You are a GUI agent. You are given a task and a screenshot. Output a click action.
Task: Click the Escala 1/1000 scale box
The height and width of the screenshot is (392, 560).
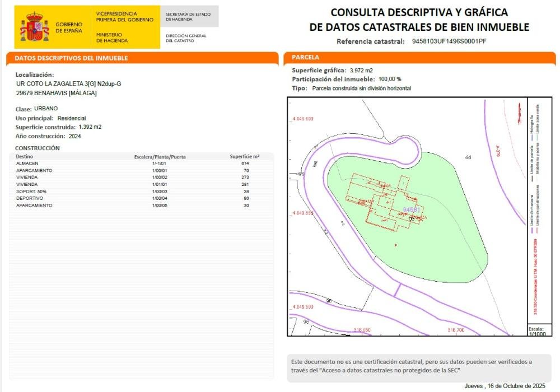pyautogui.click(x=536, y=330)
